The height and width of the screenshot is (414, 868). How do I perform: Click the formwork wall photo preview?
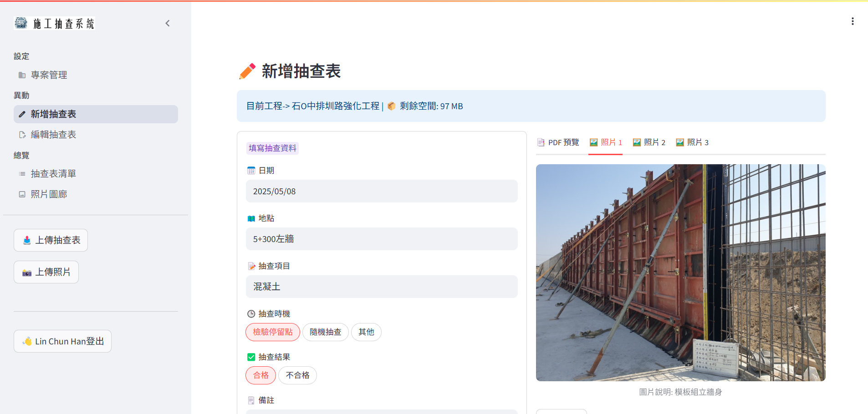coord(681,273)
